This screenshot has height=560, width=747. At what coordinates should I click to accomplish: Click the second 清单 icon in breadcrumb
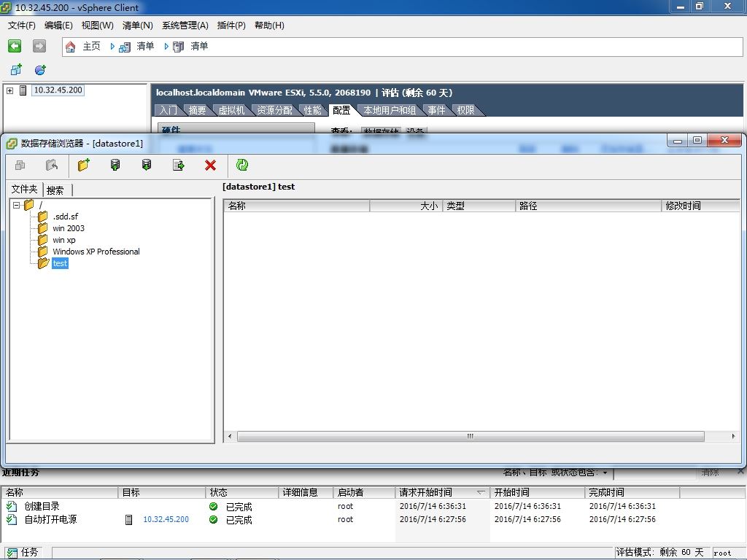pyautogui.click(x=179, y=47)
